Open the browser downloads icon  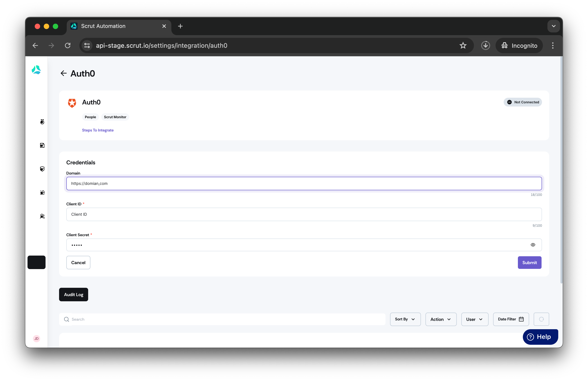pos(485,45)
